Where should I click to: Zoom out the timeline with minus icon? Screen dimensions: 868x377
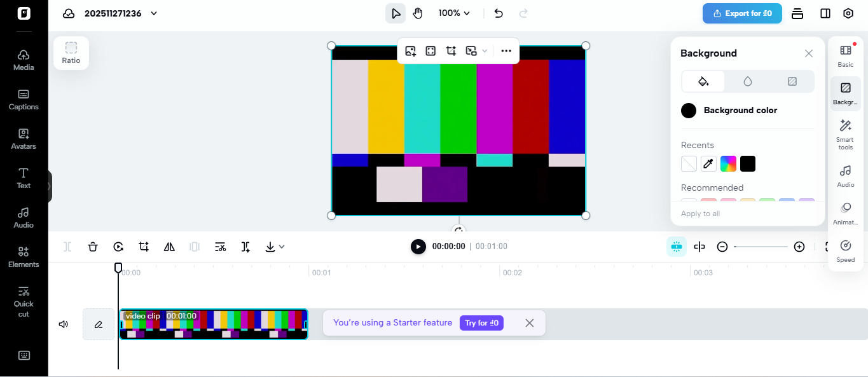[x=722, y=247]
